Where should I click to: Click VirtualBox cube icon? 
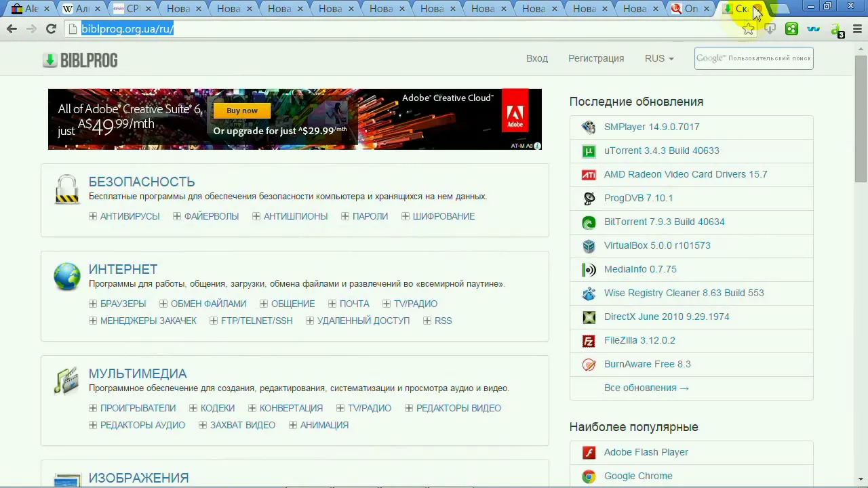click(x=589, y=245)
